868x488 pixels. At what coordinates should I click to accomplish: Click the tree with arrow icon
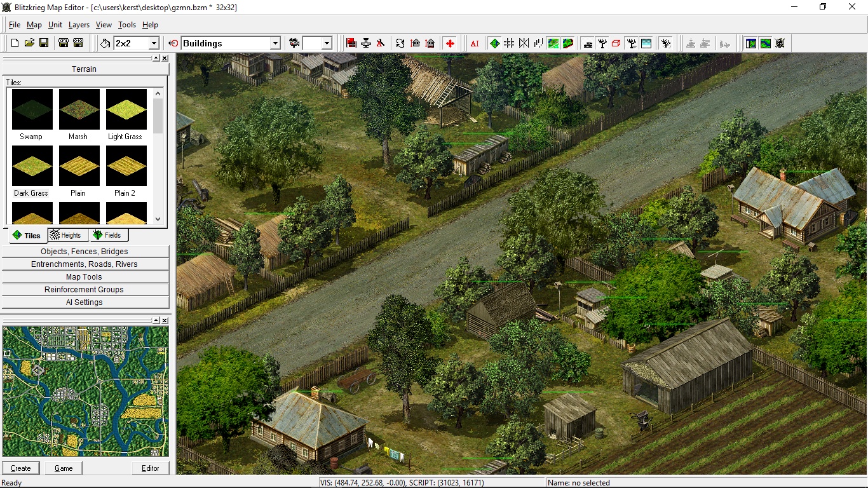pyautogui.click(x=666, y=43)
